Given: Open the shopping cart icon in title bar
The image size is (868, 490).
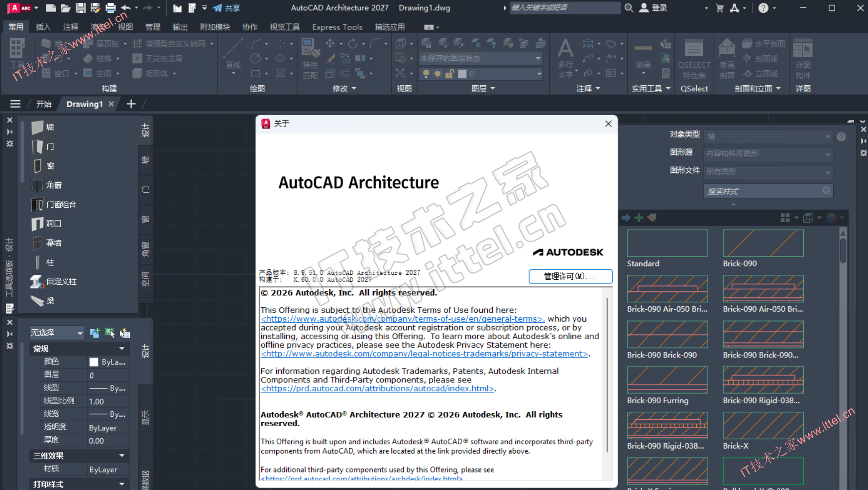Looking at the screenshot, I should pos(720,8).
